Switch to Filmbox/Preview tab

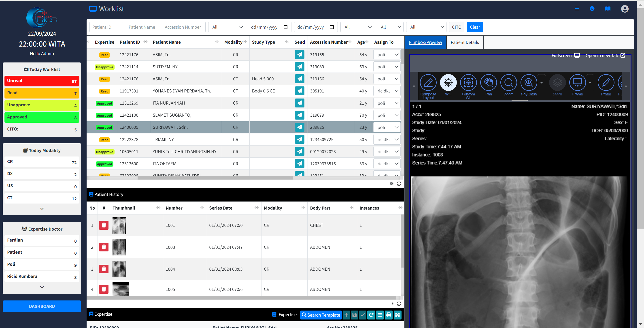click(x=425, y=42)
